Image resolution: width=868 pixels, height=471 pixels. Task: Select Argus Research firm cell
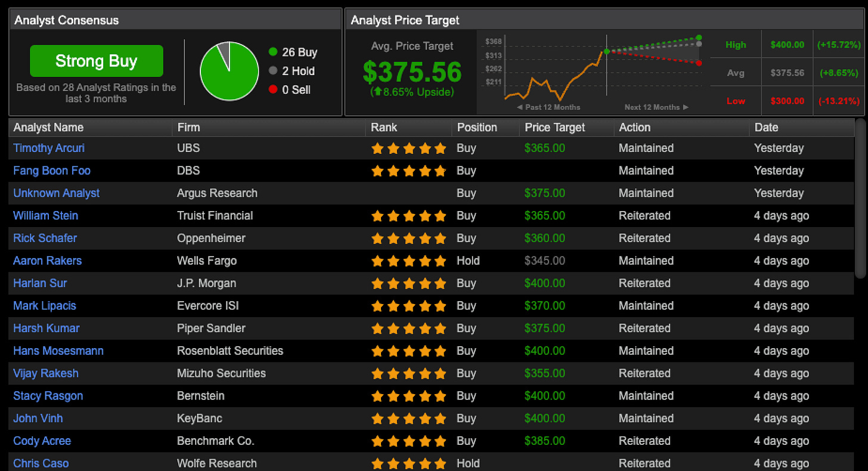pyautogui.click(x=217, y=193)
